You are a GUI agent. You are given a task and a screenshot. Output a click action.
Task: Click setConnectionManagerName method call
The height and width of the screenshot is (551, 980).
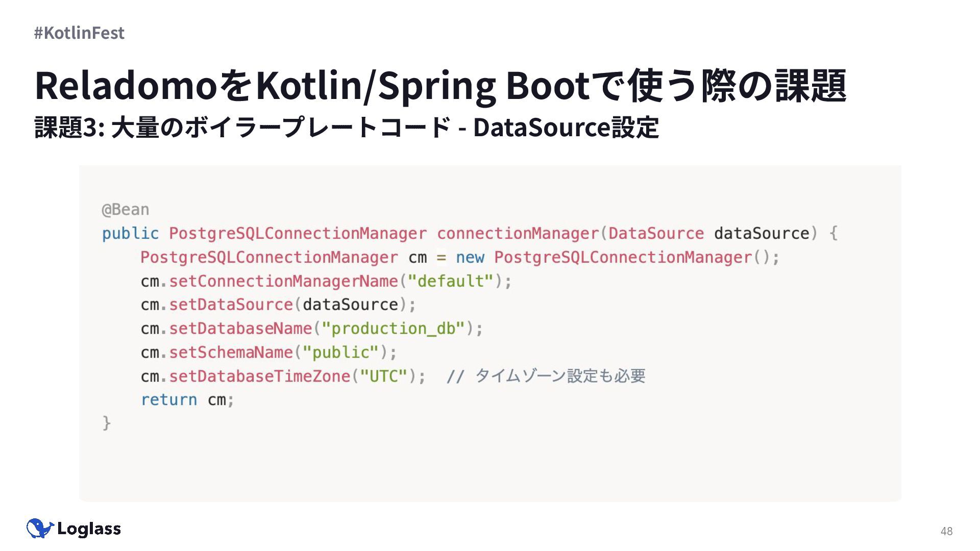(x=283, y=281)
